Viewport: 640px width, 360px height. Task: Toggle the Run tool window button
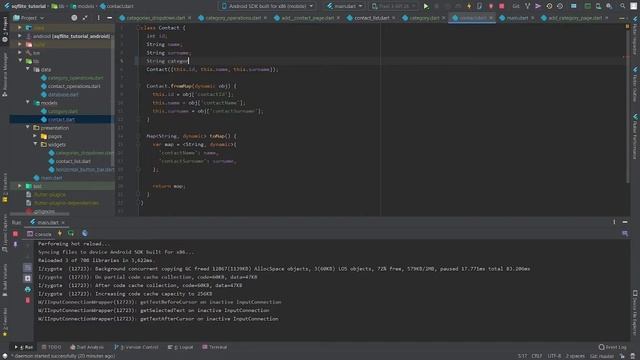[24, 347]
